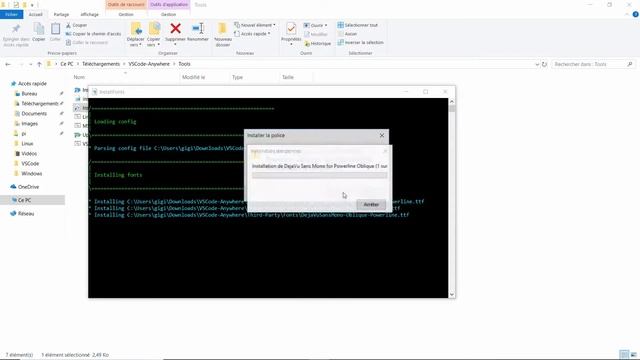Sort by the Taille column header
The height and width of the screenshot is (360, 640).
tap(288, 77)
